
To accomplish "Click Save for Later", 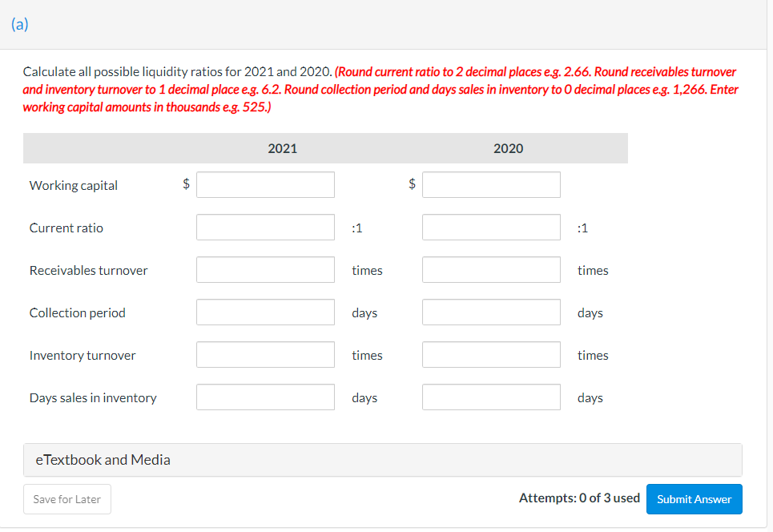I will click(x=66, y=498).
